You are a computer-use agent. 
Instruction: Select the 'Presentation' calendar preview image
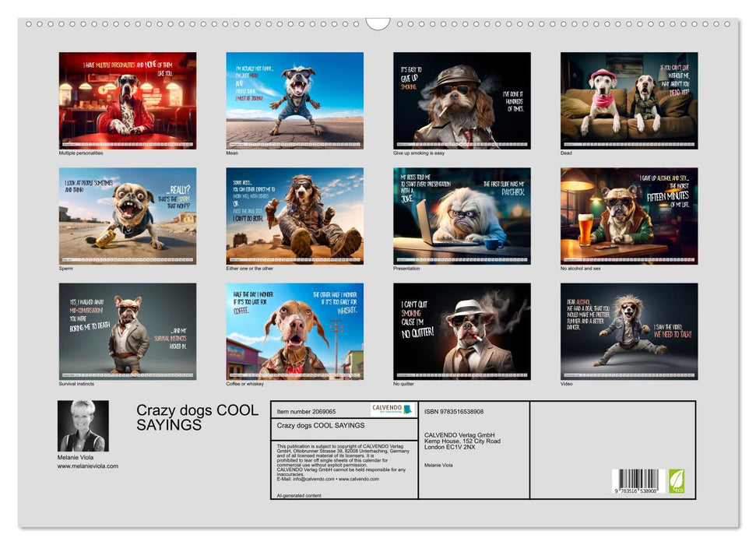click(461, 214)
